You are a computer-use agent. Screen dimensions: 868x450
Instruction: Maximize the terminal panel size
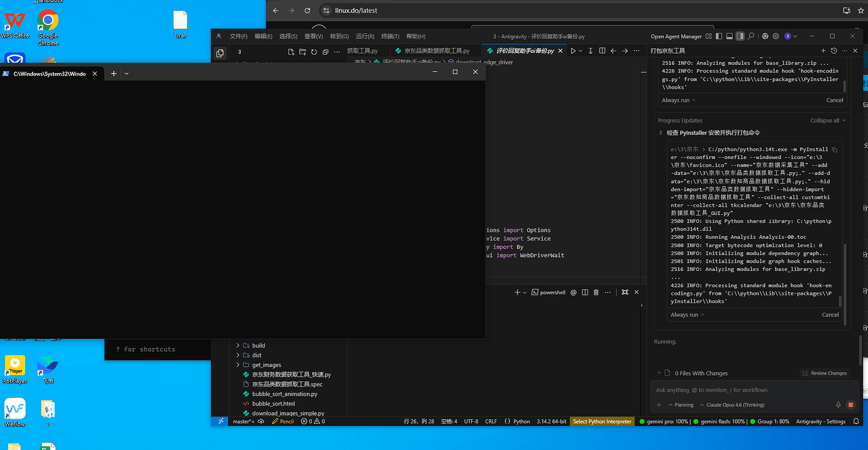coord(625,292)
